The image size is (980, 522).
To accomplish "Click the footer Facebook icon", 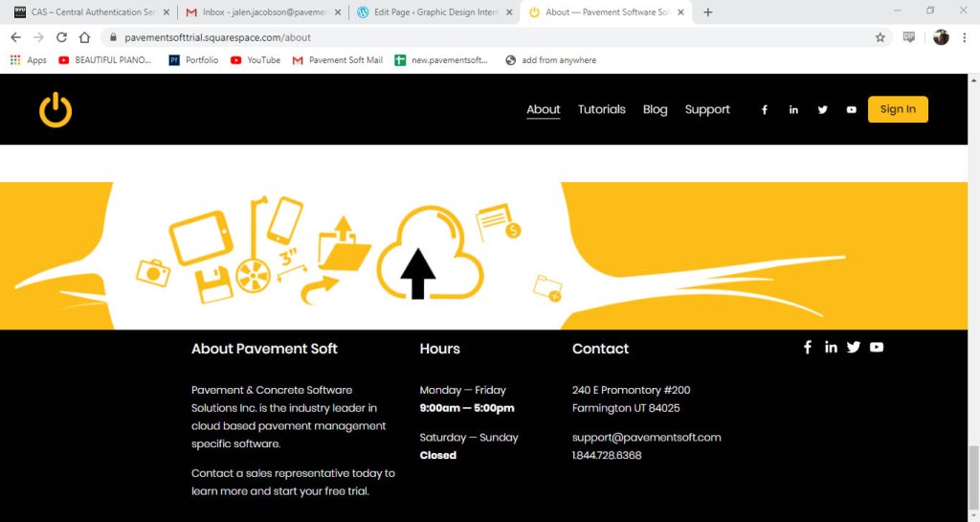I will [x=808, y=347].
